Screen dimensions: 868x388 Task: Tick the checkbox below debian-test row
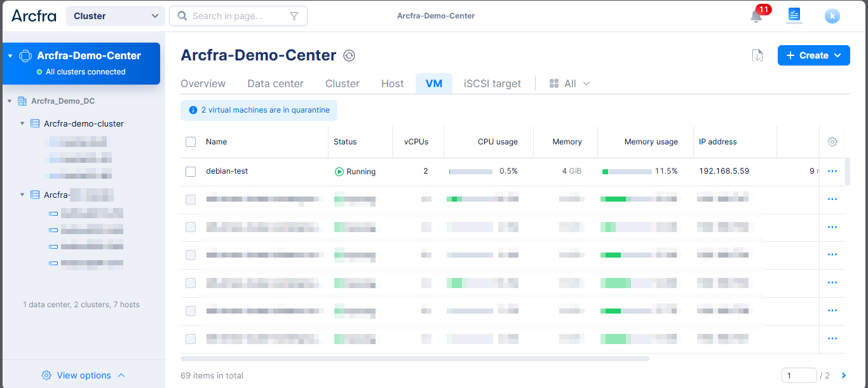[191, 200]
